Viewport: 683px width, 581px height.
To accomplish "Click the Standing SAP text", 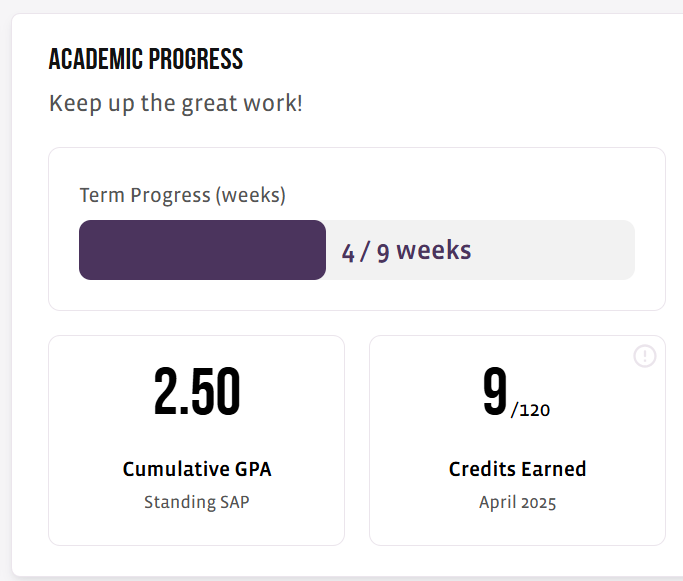I will pyautogui.click(x=197, y=502).
